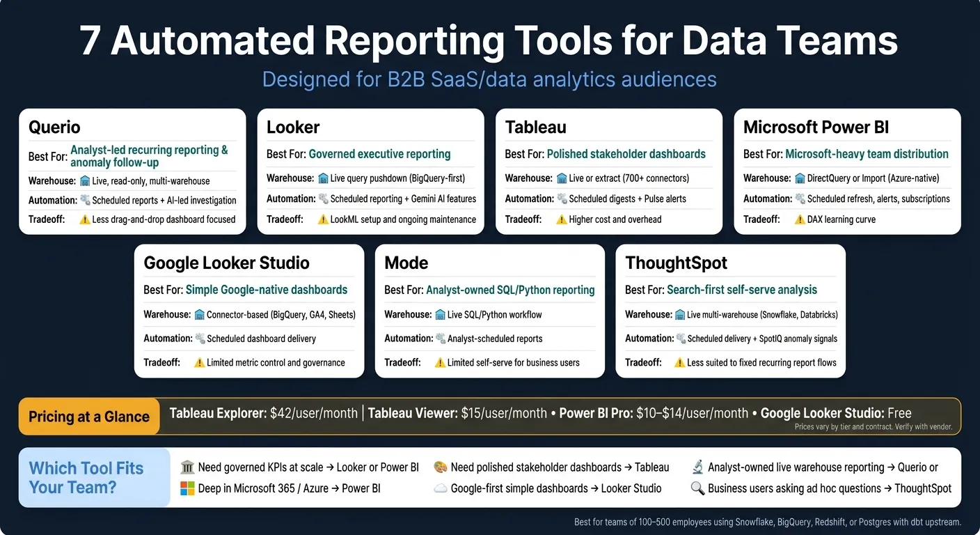Click "Governed executive reporting" text
Viewport: 980px width, 535px height.
379,154
